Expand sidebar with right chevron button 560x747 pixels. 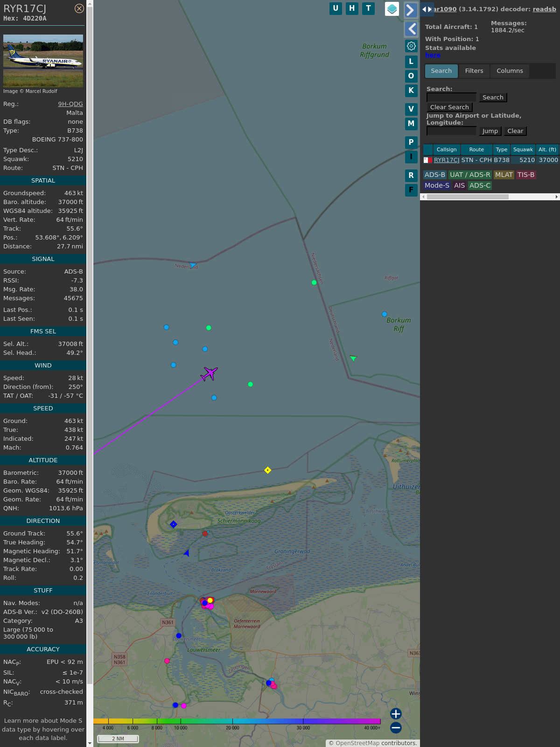[411, 10]
